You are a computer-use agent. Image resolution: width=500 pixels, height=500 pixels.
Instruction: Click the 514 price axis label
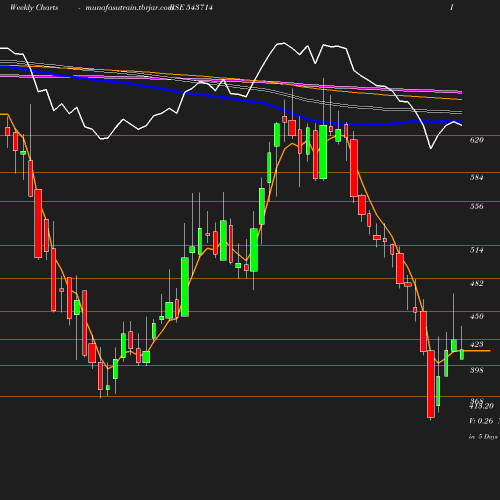pyautogui.click(x=477, y=250)
